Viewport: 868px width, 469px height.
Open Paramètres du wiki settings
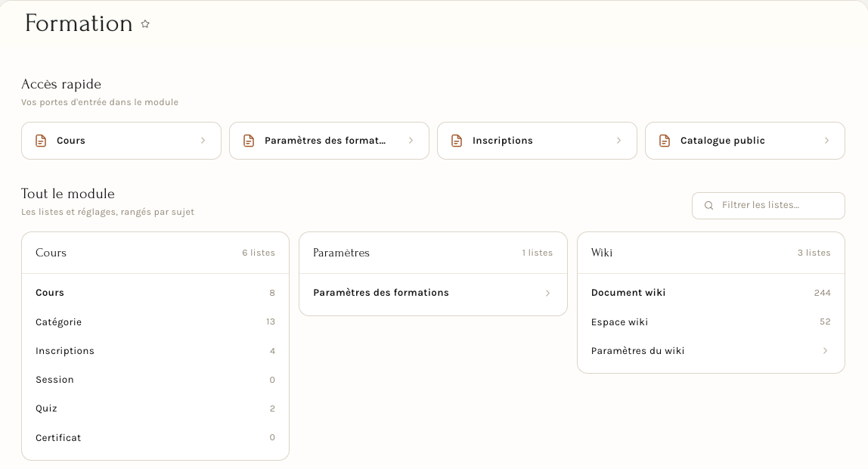(711, 350)
